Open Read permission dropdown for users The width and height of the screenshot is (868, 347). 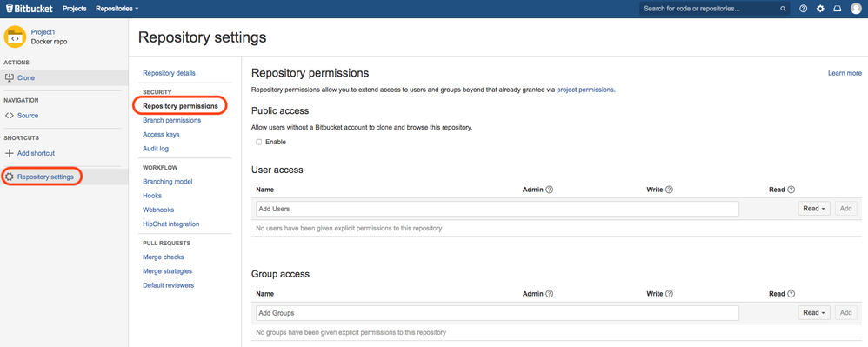click(814, 209)
